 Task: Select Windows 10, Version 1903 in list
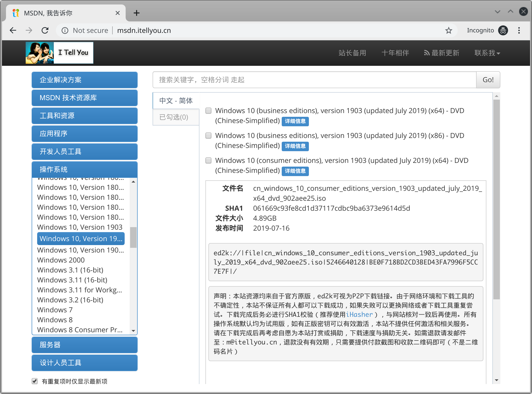[x=80, y=227]
